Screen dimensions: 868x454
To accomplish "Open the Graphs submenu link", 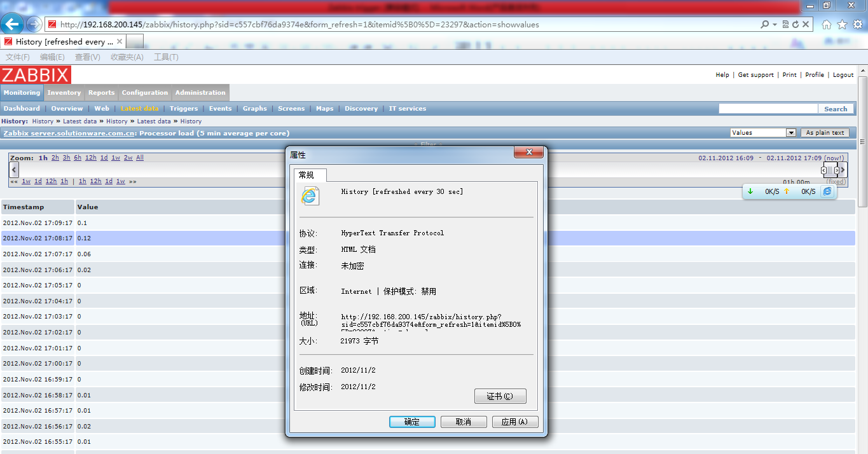I will point(255,109).
